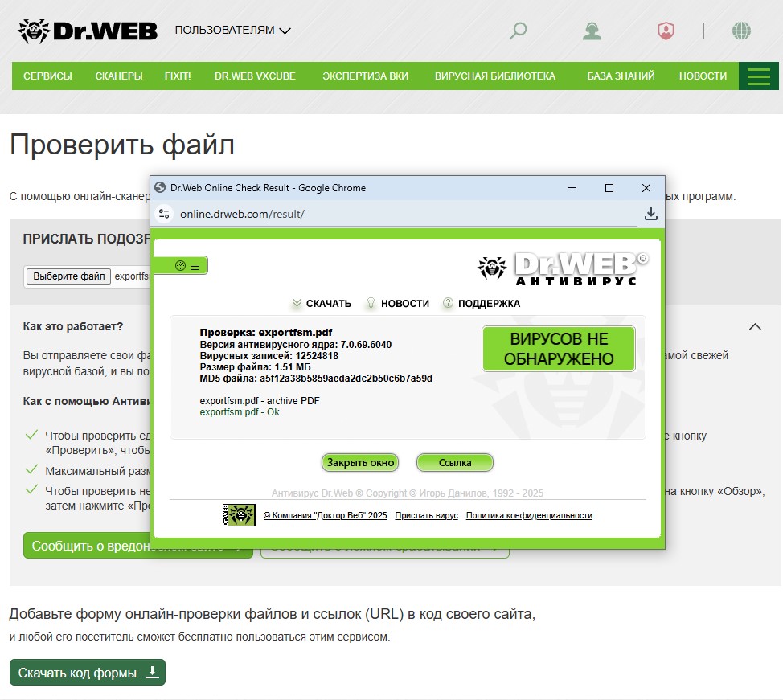This screenshot has width=783, height=700.
Task: Click the question icon beside Поддержка
Action: click(448, 303)
